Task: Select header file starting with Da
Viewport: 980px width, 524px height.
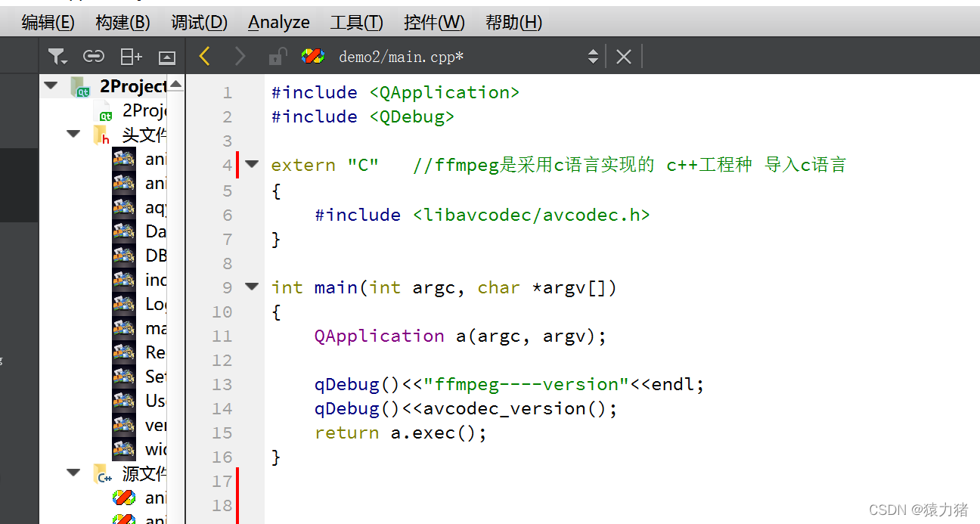Action: (156, 231)
